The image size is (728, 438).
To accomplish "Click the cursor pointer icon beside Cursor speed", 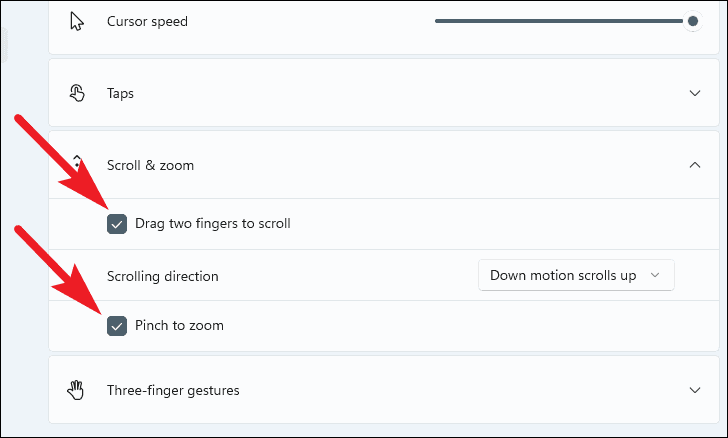I will point(77,21).
